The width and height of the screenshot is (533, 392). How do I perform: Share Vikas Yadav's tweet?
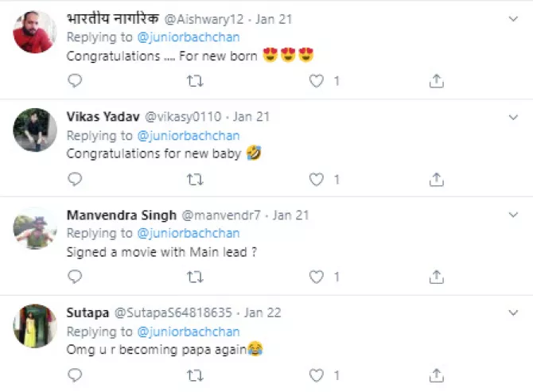coord(436,180)
